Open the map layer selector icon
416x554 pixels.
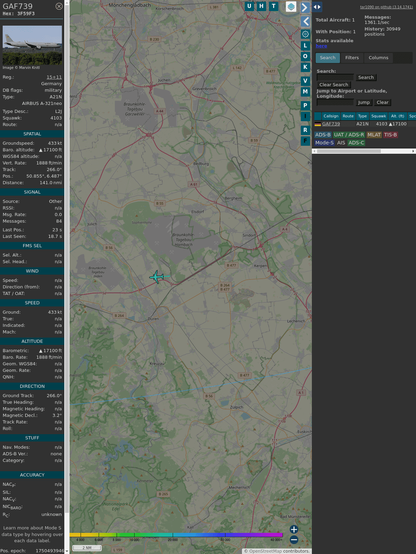[x=291, y=6]
